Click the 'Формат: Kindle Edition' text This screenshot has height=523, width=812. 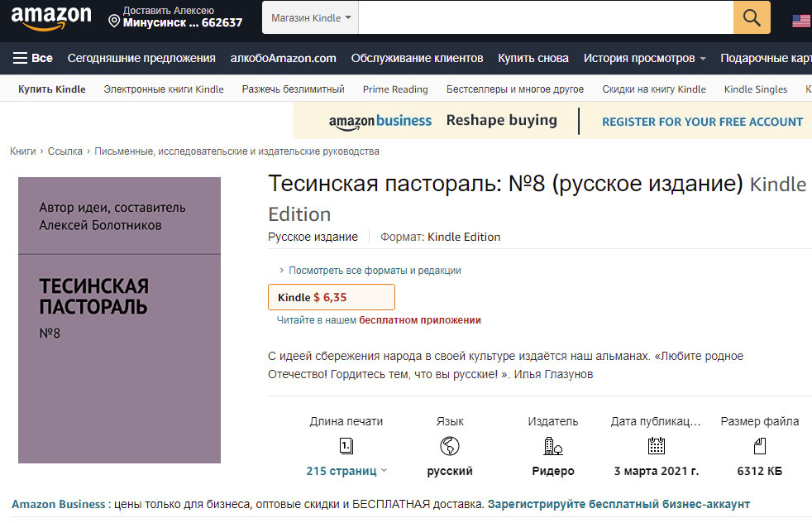[440, 237]
